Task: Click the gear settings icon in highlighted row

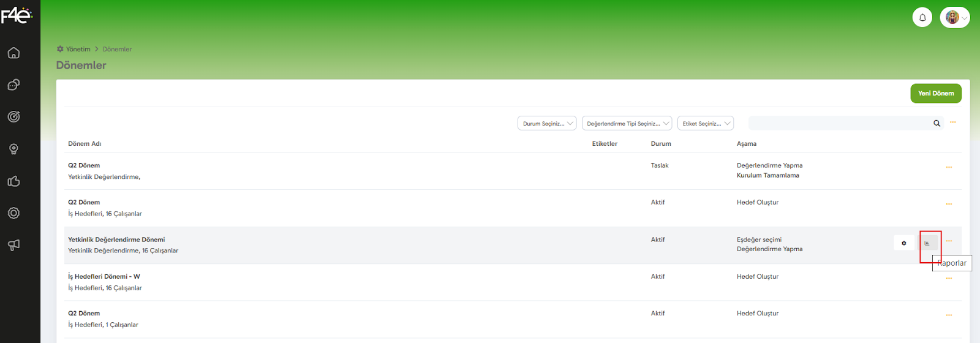Action: [x=904, y=243]
